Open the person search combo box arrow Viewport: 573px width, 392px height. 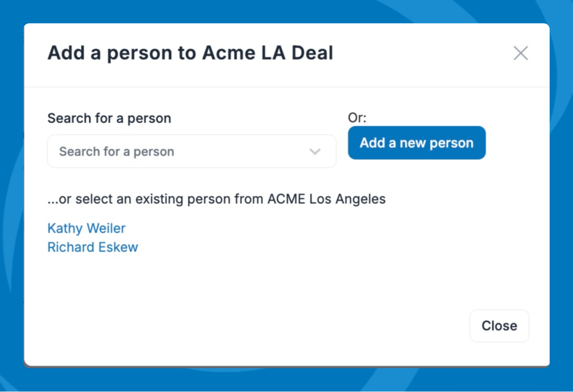click(x=315, y=151)
